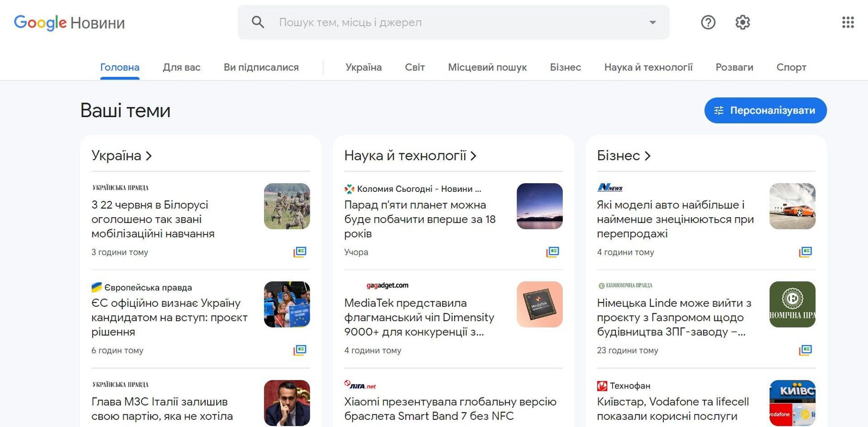Screen dimensions: 868x427
Task: Open the Ви підписалися tab
Action: click(x=261, y=67)
